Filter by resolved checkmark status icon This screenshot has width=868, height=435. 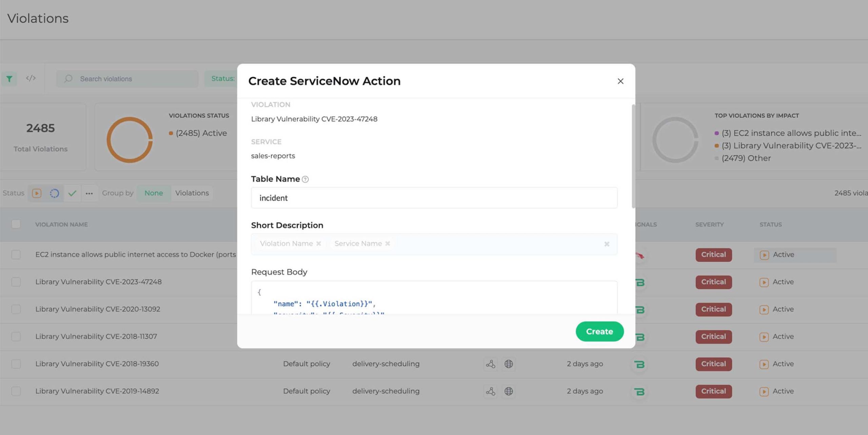[x=72, y=193]
